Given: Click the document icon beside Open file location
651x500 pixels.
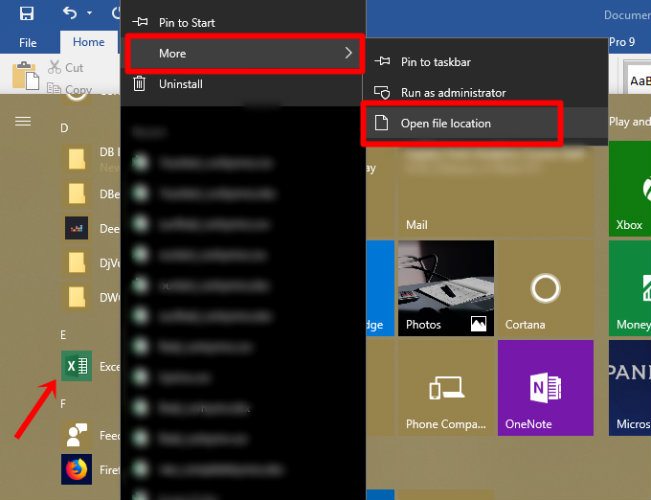Looking at the screenshot, I should point(381,123).
